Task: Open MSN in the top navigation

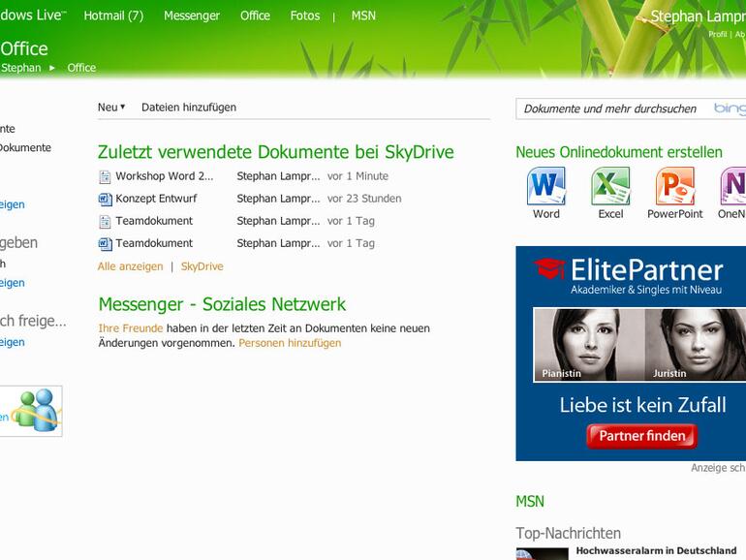Action: [x=363, y=16]
